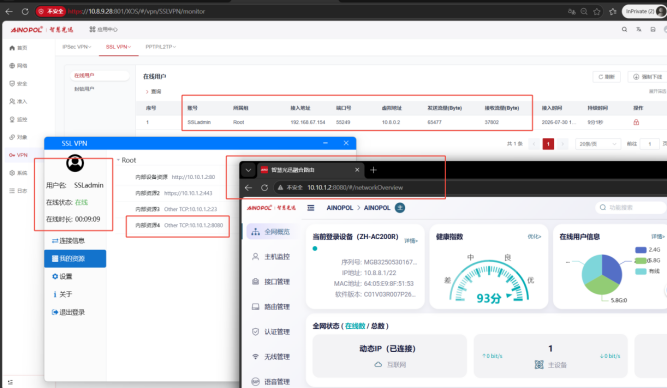The image size is (667, 388).
Task: Click the 刷新 refresh button
Action: pos(606,77)
